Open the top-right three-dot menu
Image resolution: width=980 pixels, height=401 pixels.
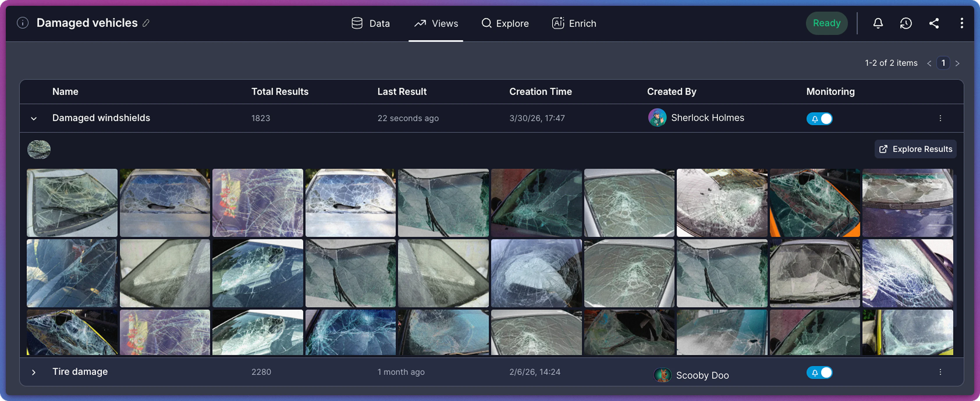click(x=962, y=23)
